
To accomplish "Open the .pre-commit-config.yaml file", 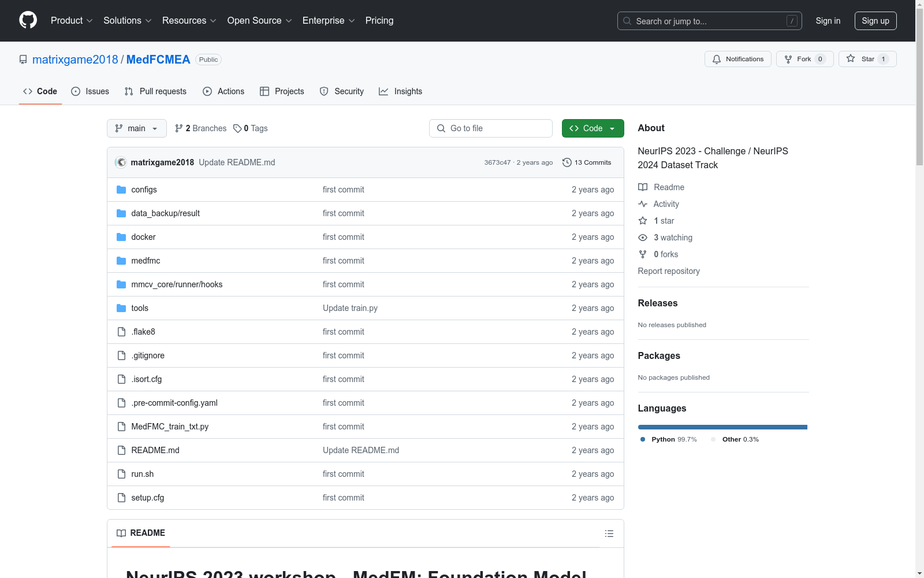I will point(174,403).
